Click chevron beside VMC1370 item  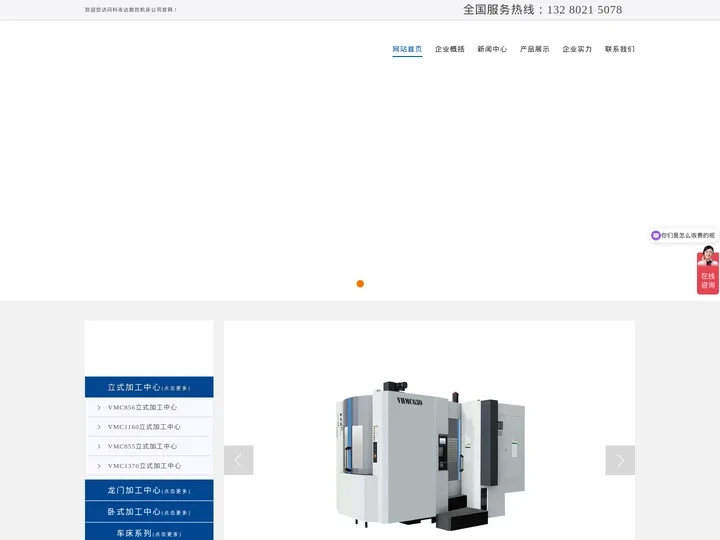[x=99, y=466]
